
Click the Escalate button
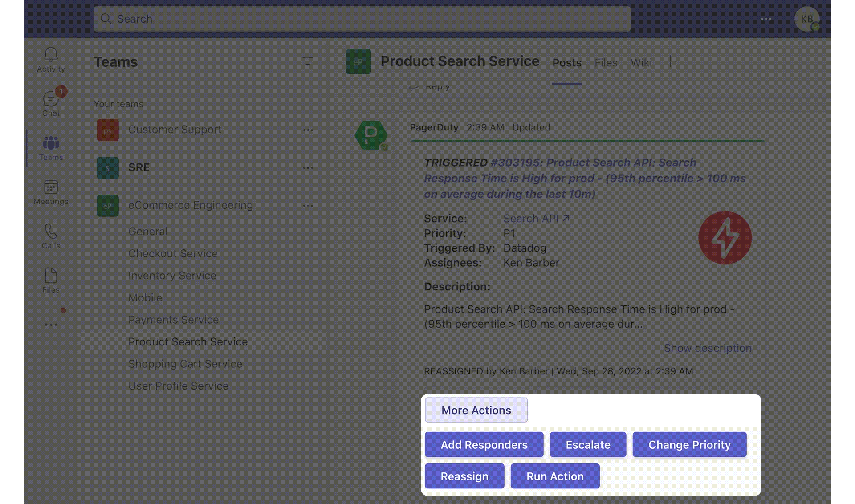(x=588, y=444)
